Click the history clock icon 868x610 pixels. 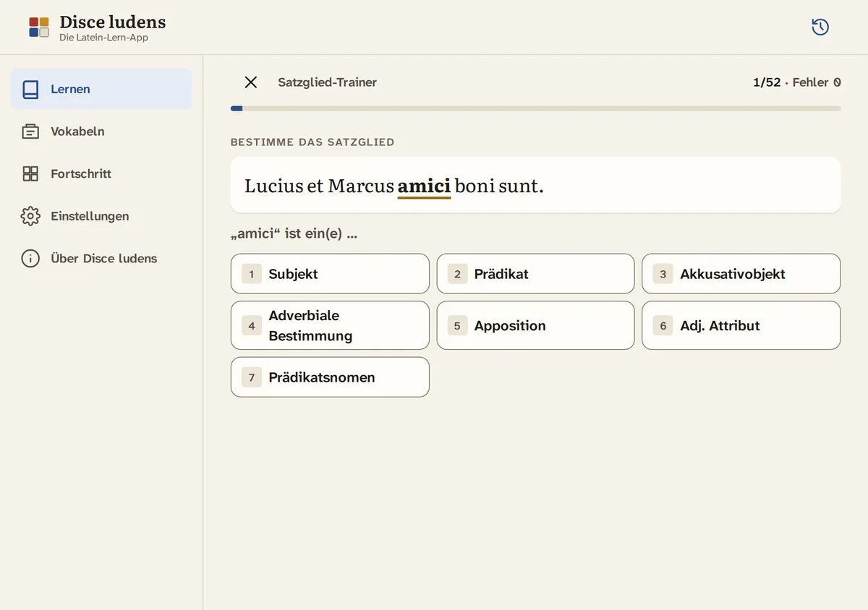tap(820, 27)
